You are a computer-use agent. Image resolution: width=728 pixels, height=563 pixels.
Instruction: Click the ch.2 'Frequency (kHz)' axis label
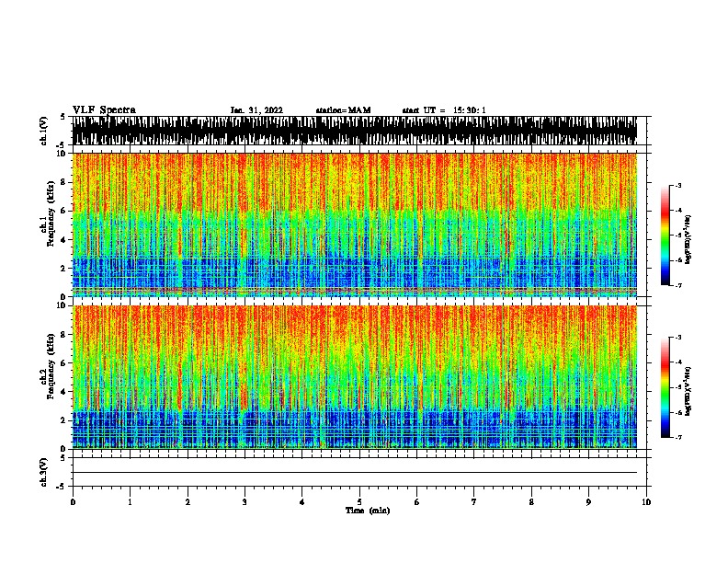pos(51,366)
